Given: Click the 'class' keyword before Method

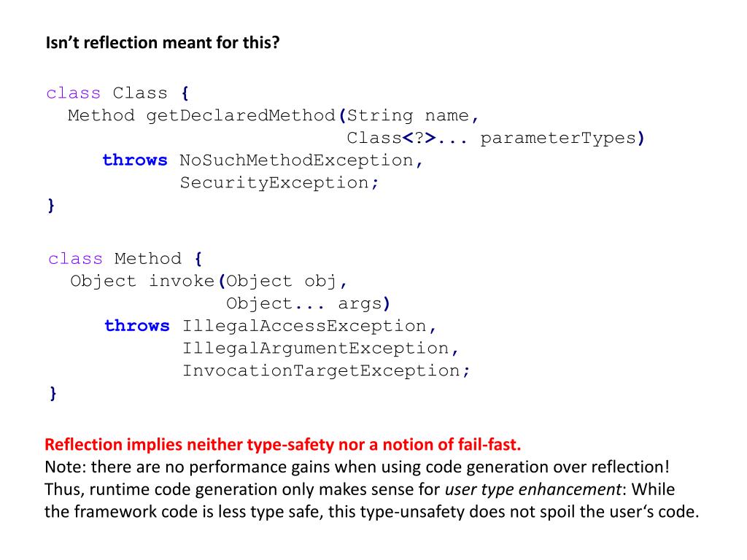Looking at the screenshot, I should point(75,259).
